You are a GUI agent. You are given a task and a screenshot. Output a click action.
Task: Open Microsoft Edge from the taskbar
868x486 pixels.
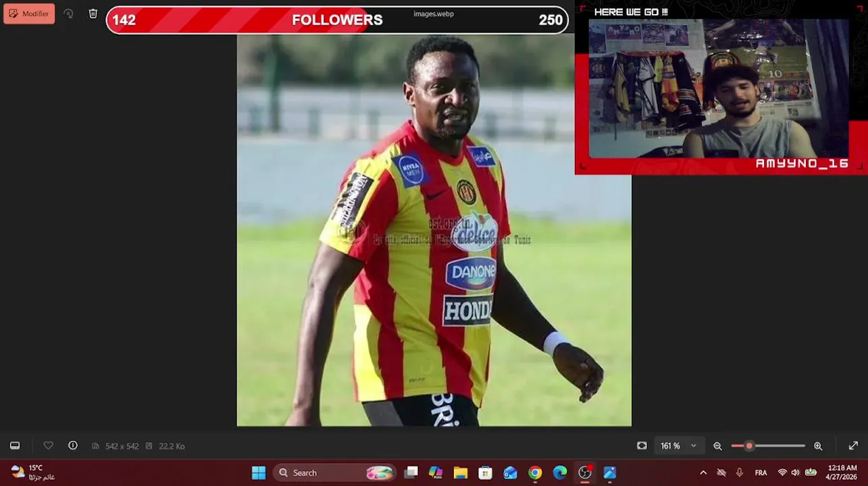(x=560, y=473)
